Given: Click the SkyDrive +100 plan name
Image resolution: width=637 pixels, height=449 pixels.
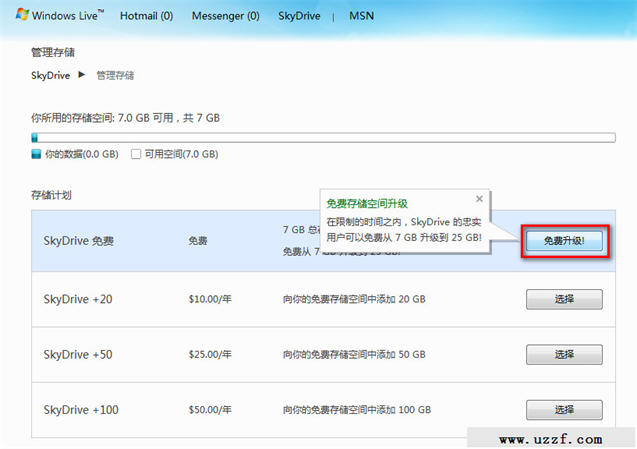Looking at the screenshot, I should 81,410.
